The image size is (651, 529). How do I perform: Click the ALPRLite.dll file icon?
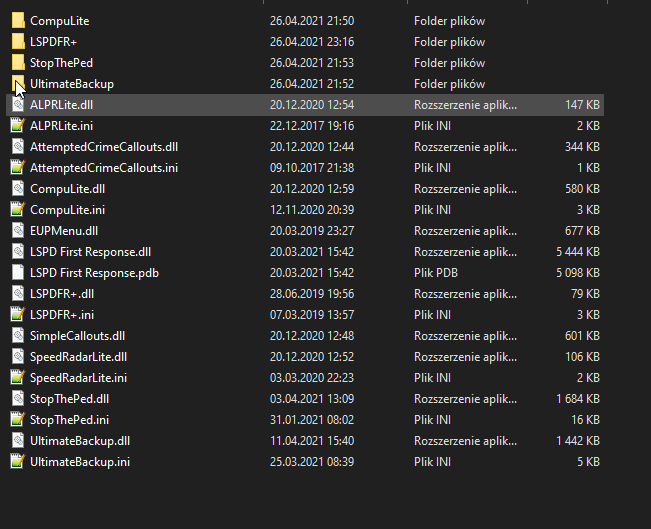17,104
